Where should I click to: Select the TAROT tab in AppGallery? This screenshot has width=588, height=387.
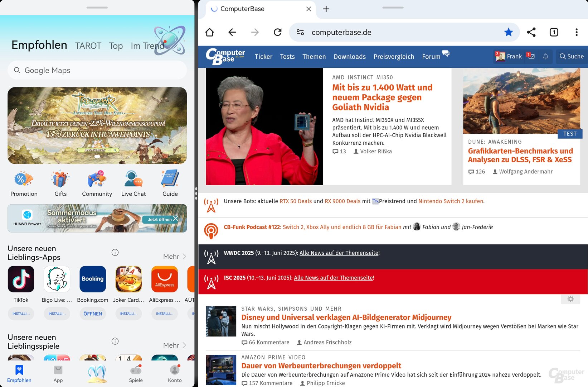pos(88,46)
